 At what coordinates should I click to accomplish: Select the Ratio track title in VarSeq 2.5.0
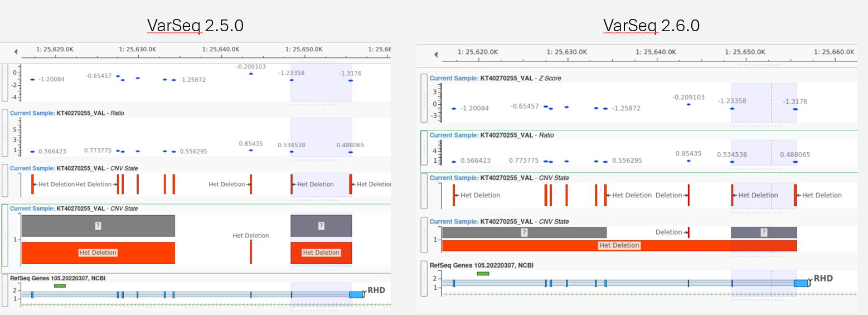coord(67,113)
